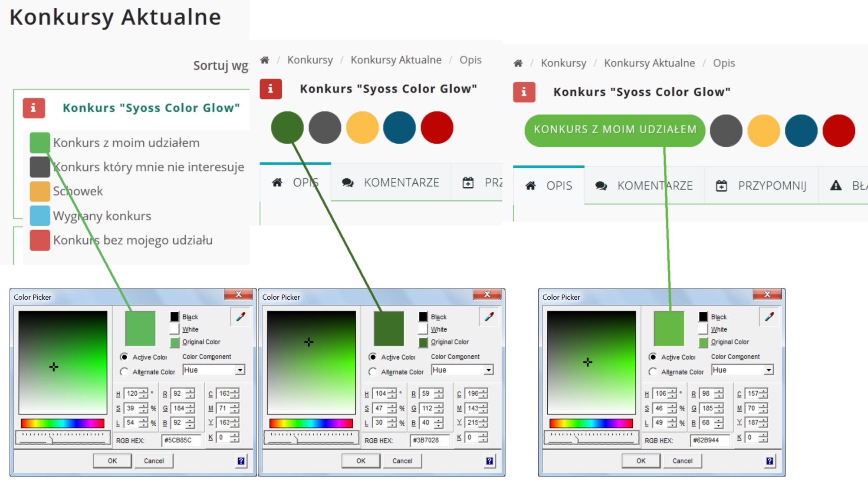Click the yellow circle swatch in middle panel
Image resolution: width=868 pixels, height=490 pixels.
coord(362,128)
